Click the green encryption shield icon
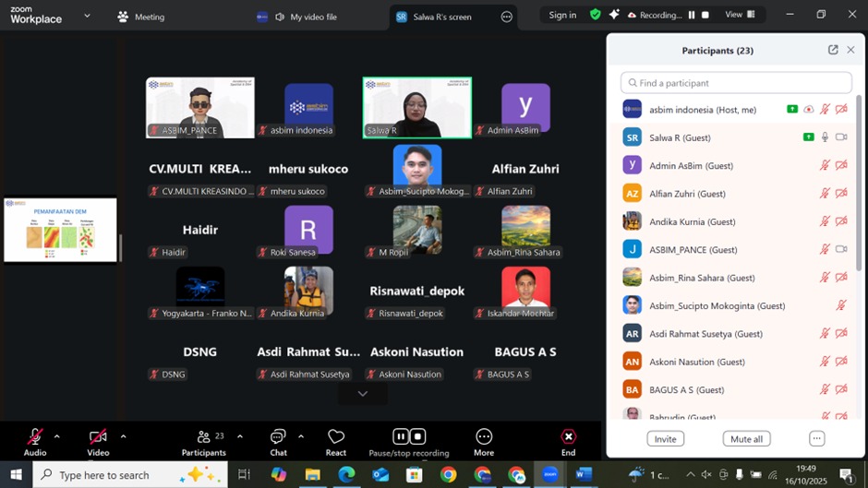Screen dimensions: 868x488 pyautogui.click(x=595, y=15)
